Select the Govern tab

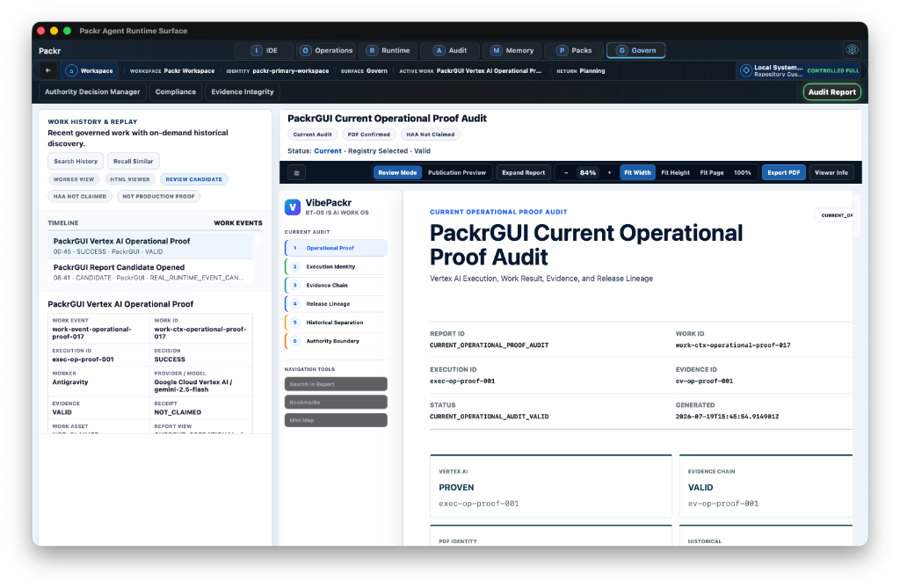[636, 50]
